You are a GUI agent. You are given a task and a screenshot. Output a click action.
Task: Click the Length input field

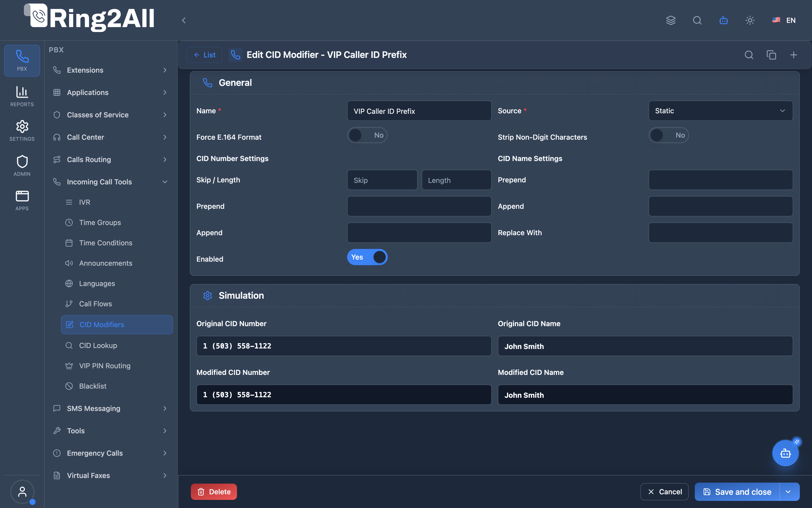point(457,180)
